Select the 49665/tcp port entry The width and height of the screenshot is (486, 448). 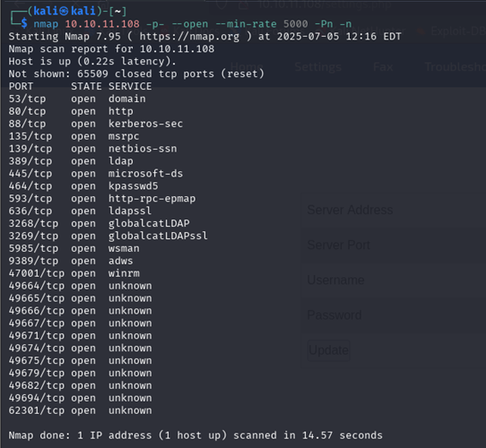(37, 298)
